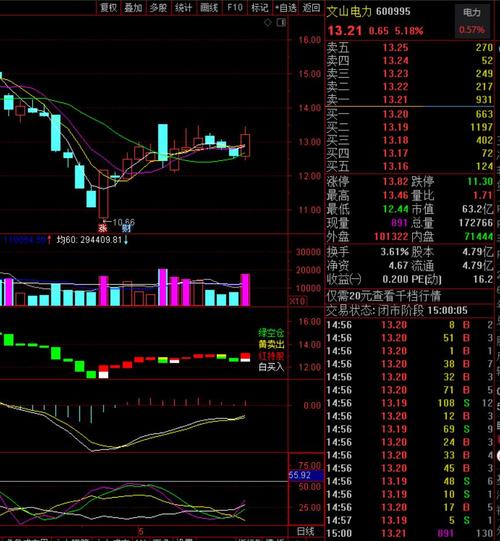Select the 14:56 trade row with volume 108
The width and height of the screenshot is (500, 541).
pyautogui.click(x=410, y=403)
